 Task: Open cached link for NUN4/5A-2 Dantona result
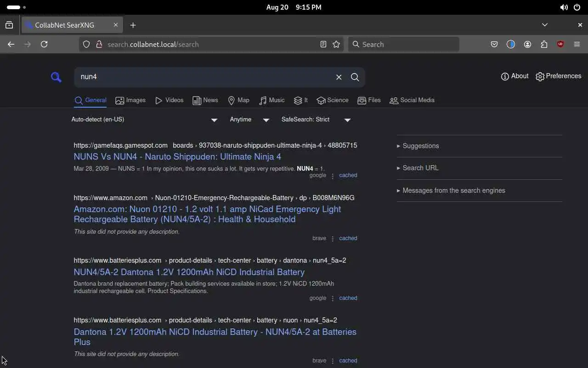click(x=348, y=298)
